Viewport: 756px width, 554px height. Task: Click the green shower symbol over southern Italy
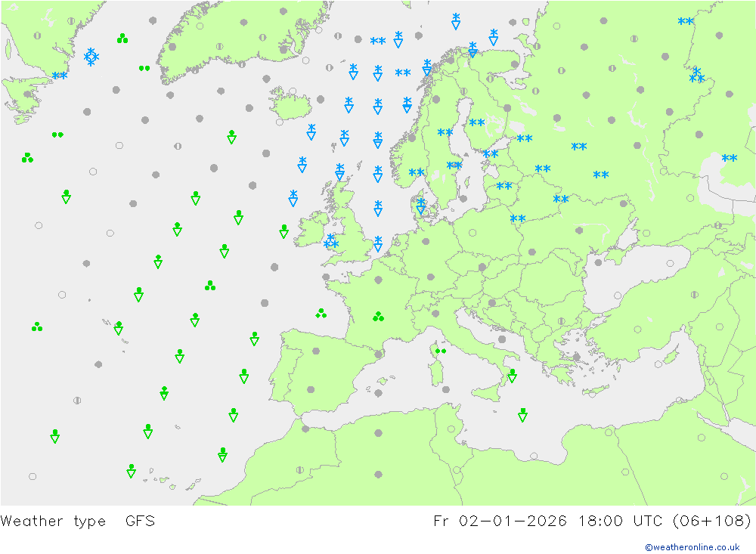[512, 376]
